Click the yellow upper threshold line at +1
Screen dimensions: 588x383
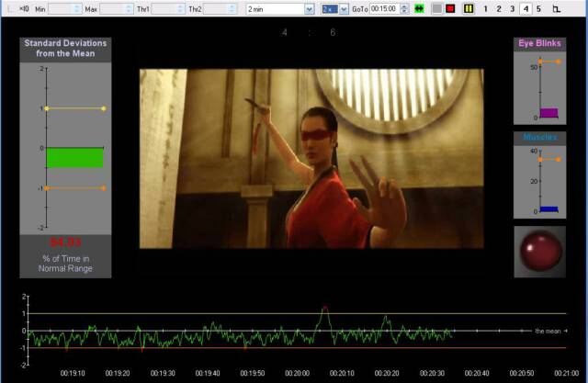coord(75,108)
